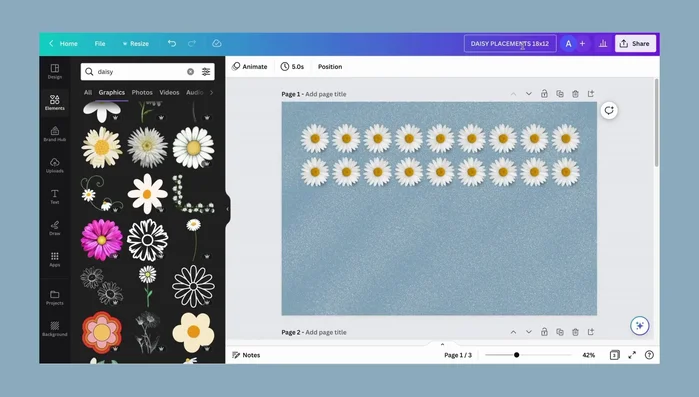Add a title for Page 2

325,332
